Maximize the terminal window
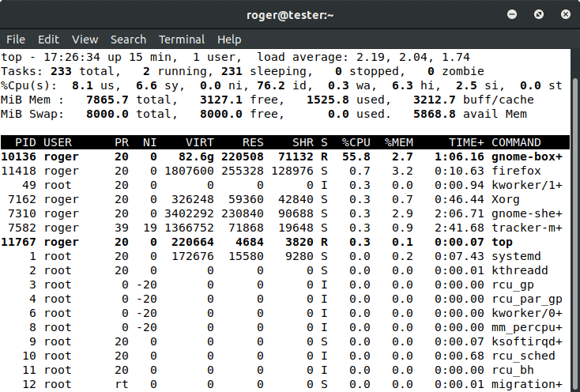Image resolution: width=580 pixels, height=392 pixels. click(x=539, y=14)
